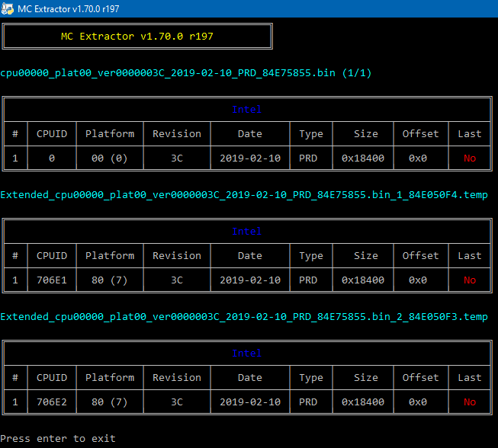
Task: Click the filename ending '_2_84E050F3.temp'
Action: pyautogui.click(x=244, y=317)
